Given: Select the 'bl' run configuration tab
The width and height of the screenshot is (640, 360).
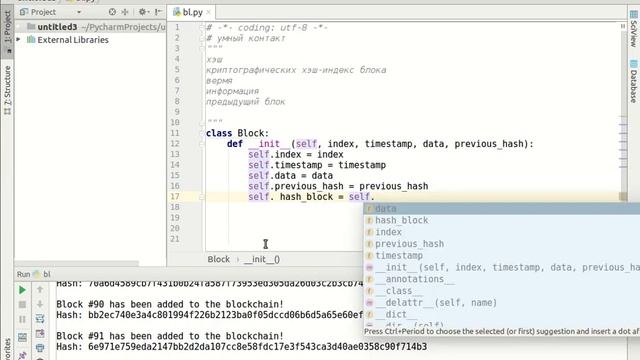Looking at the screenshot, I should [41, 274].
